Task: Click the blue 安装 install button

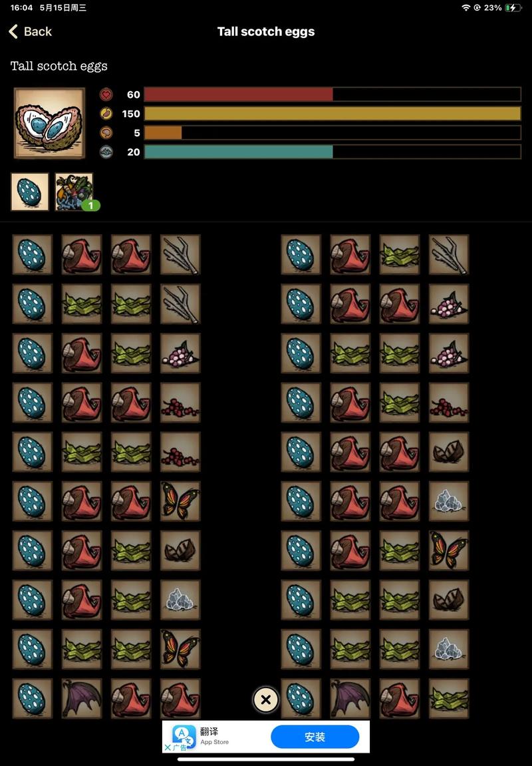Action: tap(315, 737)
